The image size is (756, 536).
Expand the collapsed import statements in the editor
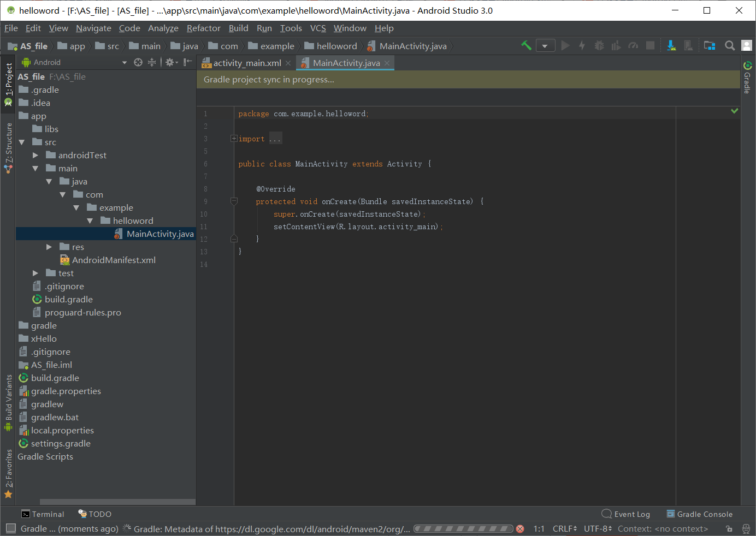[234, 138]
